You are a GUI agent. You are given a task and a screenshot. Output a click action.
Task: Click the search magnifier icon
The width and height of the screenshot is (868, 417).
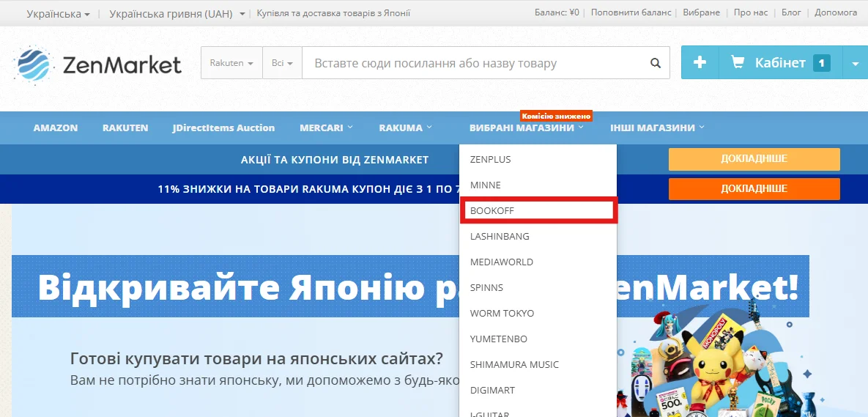656,63
